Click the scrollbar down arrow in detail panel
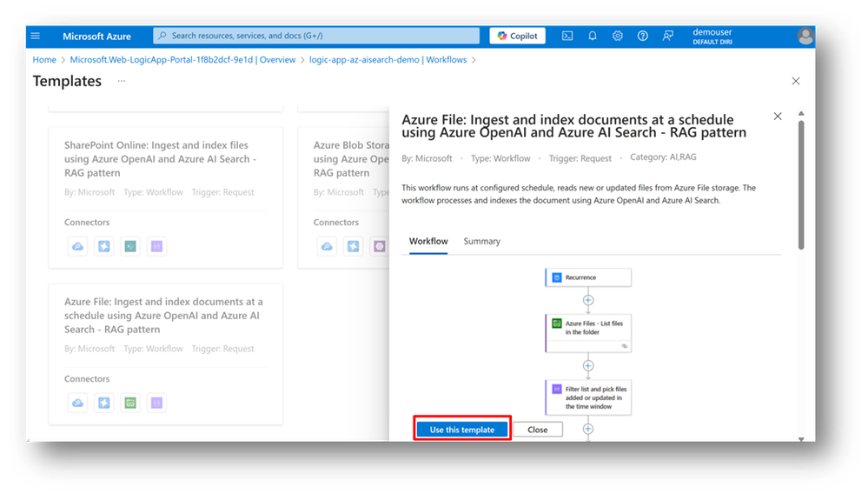Viewport: 868px width, 494px height. [x=801, y=439]
